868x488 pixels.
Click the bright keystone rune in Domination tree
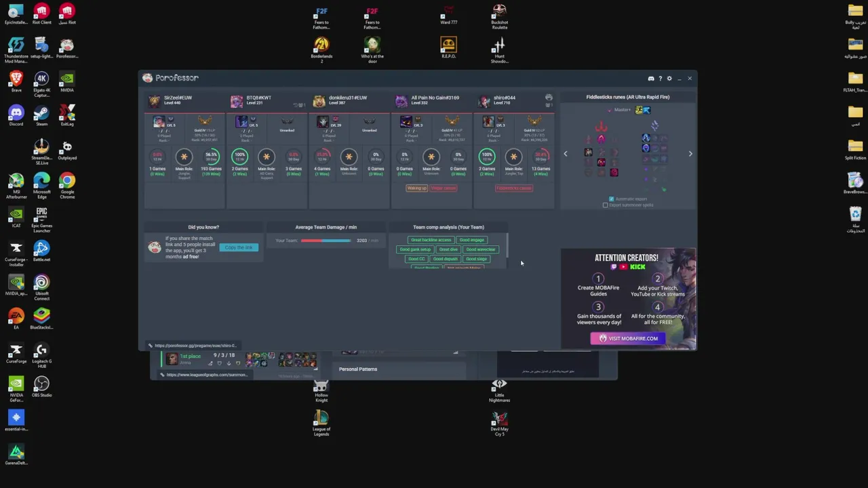pyautogui.click(x=601, y=139)
